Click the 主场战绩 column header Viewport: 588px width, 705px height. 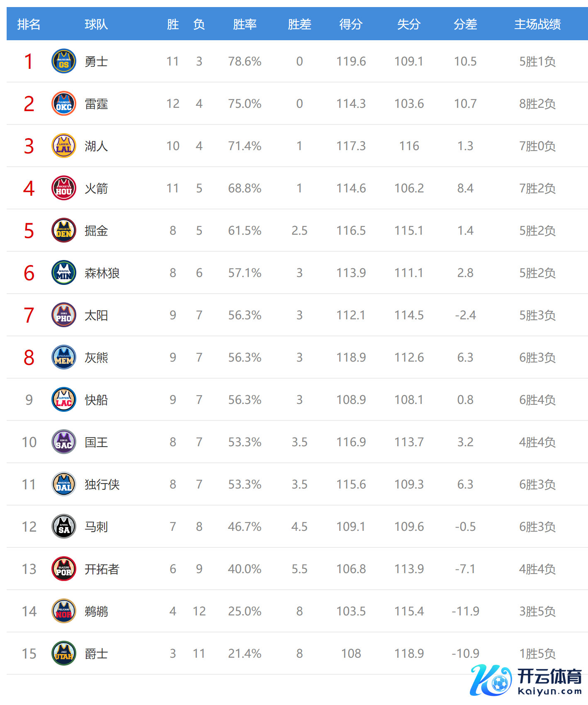click(537, 24)
